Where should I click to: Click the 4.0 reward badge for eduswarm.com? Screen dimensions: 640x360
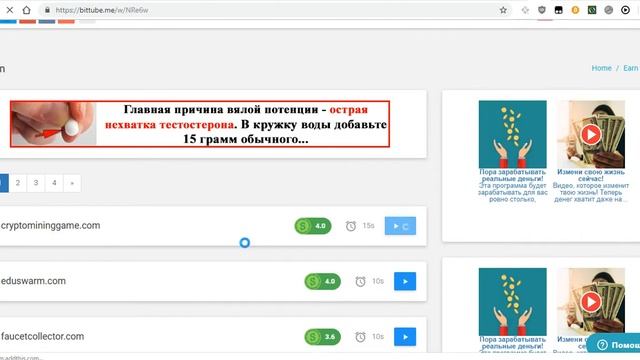[x=322, y=281]
